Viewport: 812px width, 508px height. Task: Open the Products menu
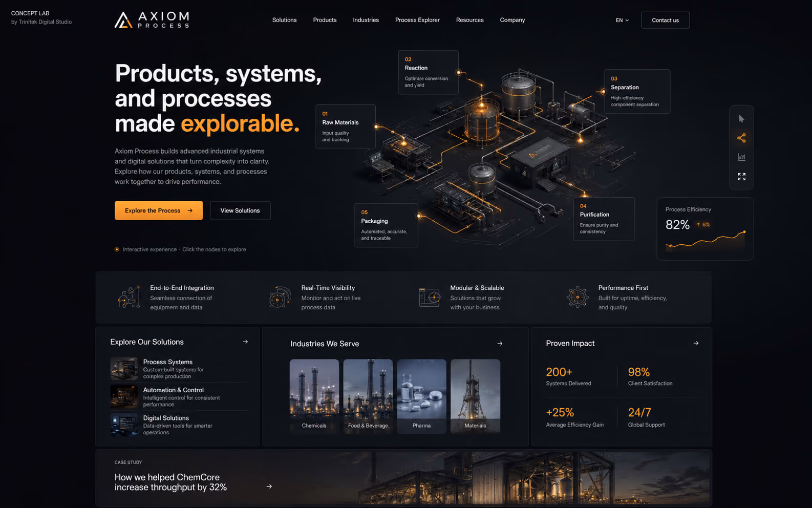[x=325, y=20]
